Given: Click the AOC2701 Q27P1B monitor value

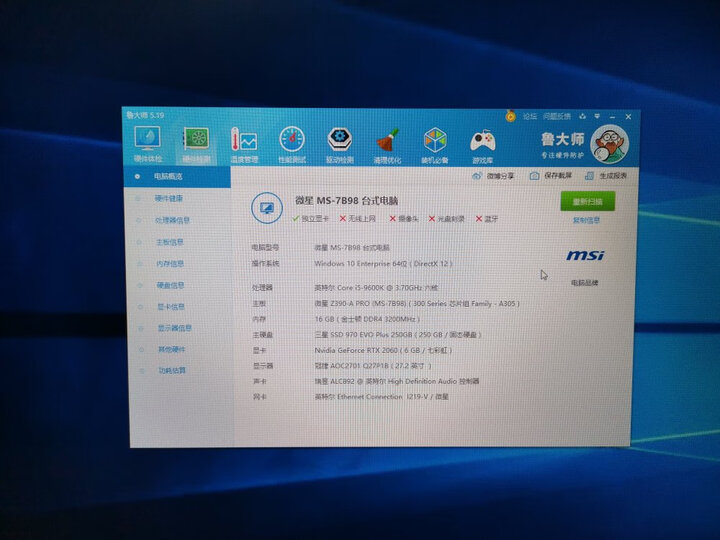Looking at the screenshot, I should pyautogui.click(x=373, y=366).
